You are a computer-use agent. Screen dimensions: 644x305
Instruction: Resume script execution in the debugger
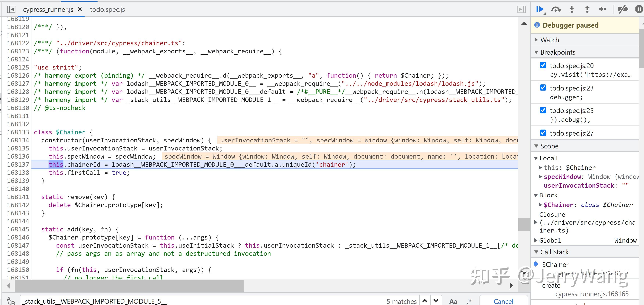tap(540, 10)
